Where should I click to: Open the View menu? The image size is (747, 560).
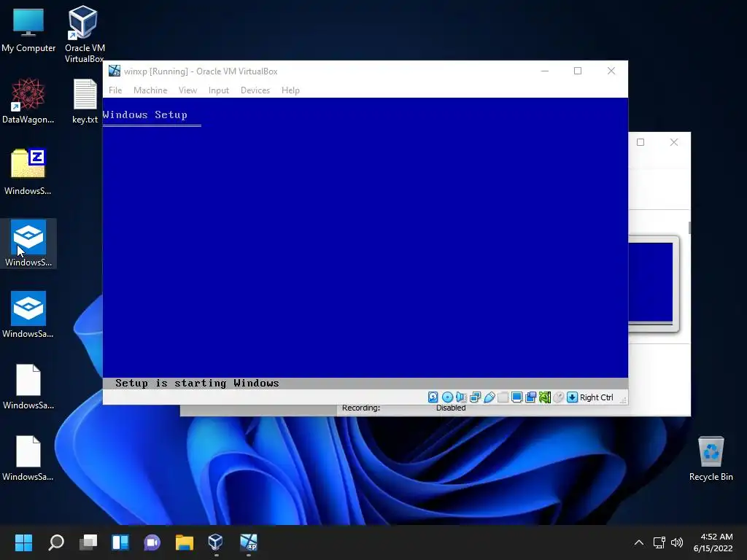click(187, 90)
